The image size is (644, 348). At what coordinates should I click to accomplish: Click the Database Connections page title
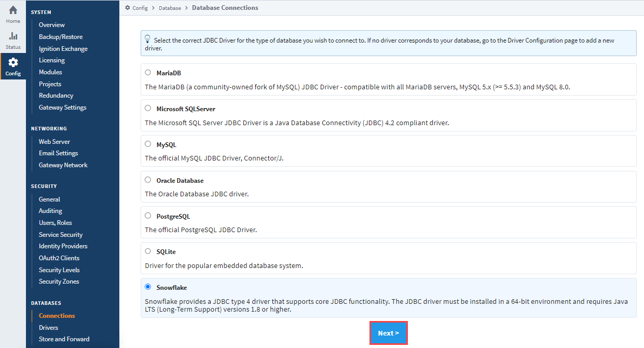(225, 8)
